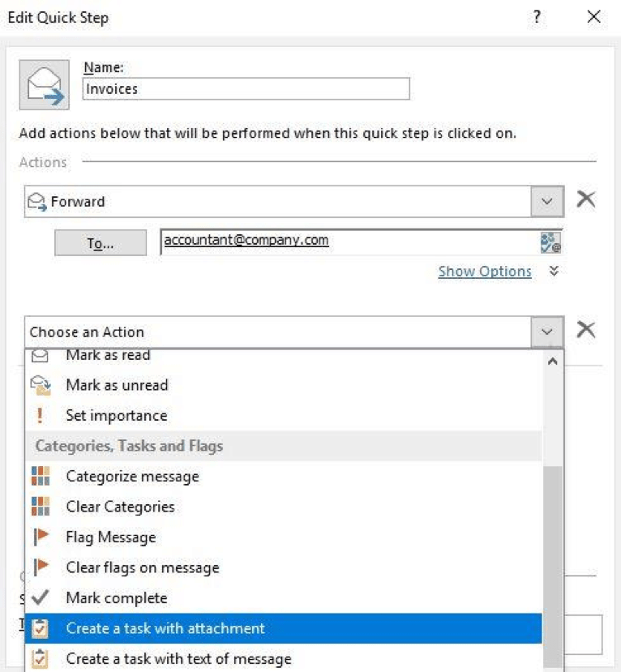This screenshot has width=621, height=672.
Task: Click the Help question mark icon
Action: pyautogui.click(x=537, y=17)
